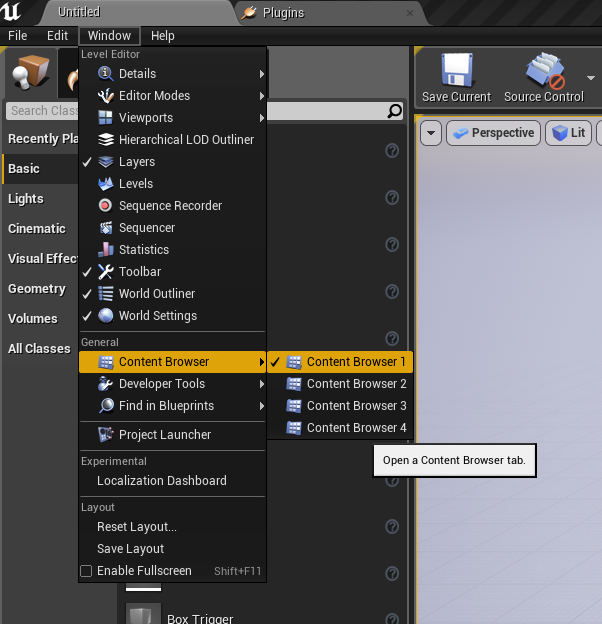This screenshot has height=624, width=602.
Task: Choose Save Layout option
Action: pos(172,549)
